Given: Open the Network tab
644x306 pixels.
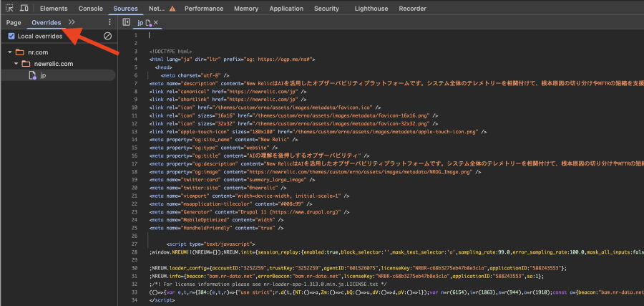Looking at the screenshot, I should pos(157,9).
